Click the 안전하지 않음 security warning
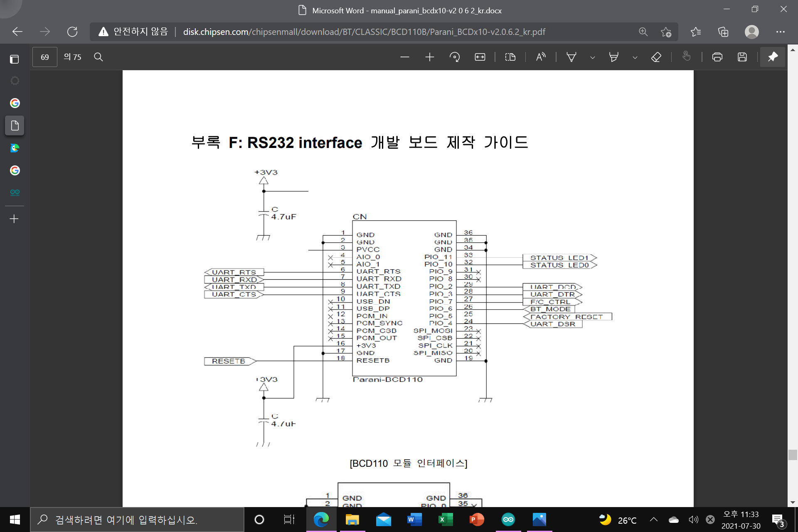 133,32
